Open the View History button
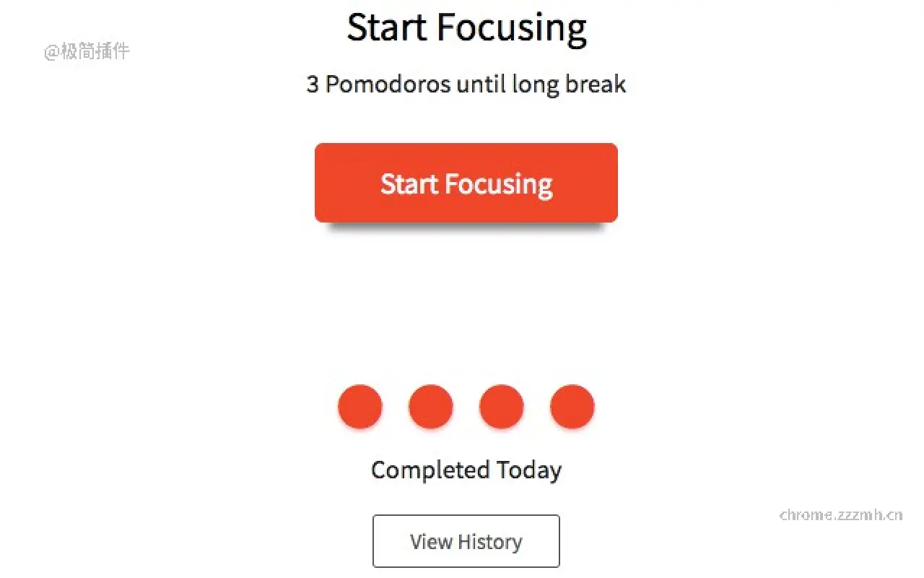 click(466, 541)
